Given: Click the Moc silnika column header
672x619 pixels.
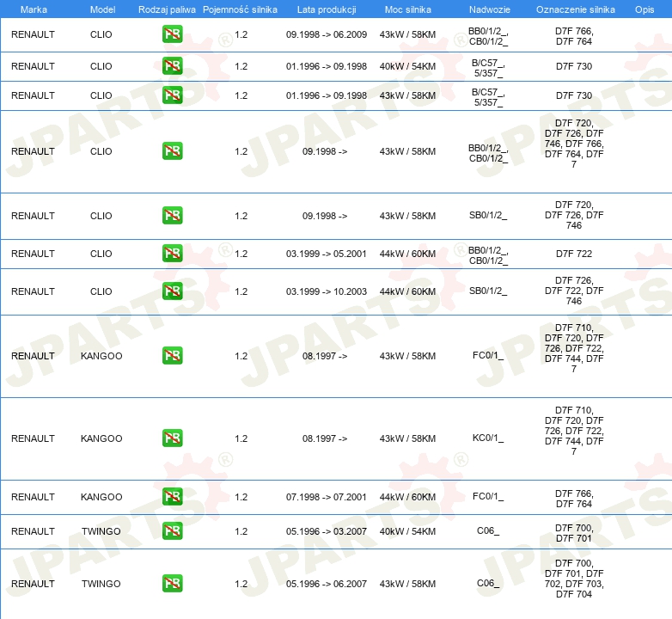Looking at the screenshot, I should pos(407,9).
